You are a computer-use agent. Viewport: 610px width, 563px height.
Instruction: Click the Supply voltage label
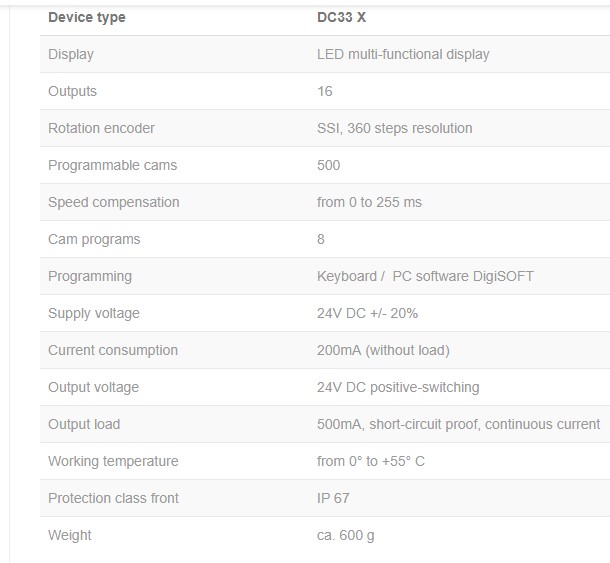pos(94,313)
